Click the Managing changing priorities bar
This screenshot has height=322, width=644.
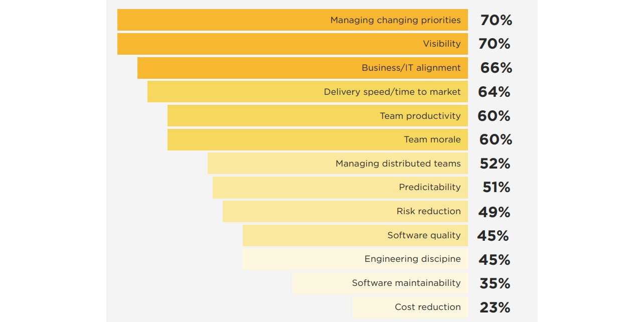coord(292,20)
